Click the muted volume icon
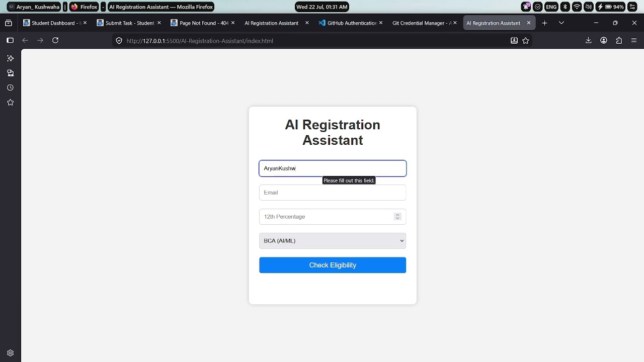Viewport: 644px width, 362px height. [588, 7]
